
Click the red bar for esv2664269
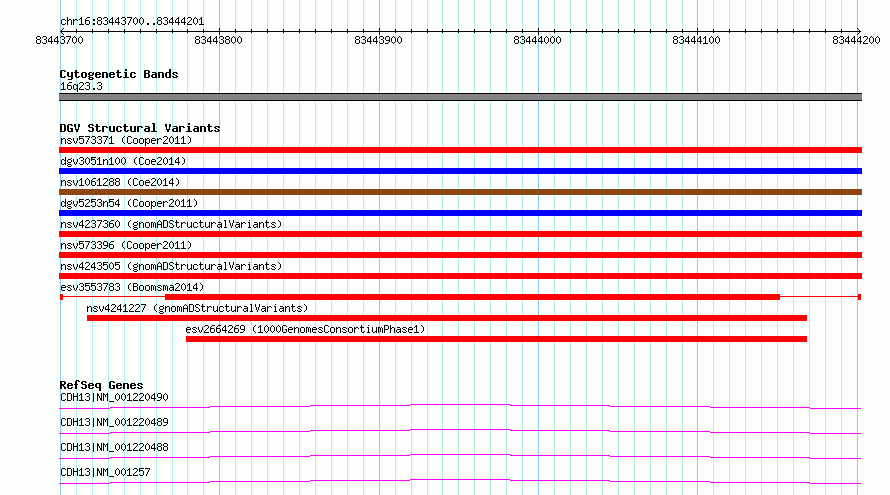coord(496,339)
